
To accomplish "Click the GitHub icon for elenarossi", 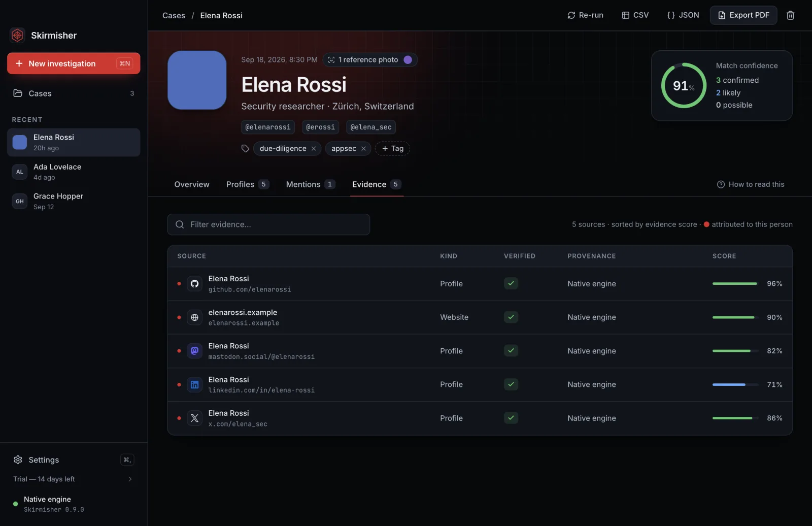I will coord(194,284).
